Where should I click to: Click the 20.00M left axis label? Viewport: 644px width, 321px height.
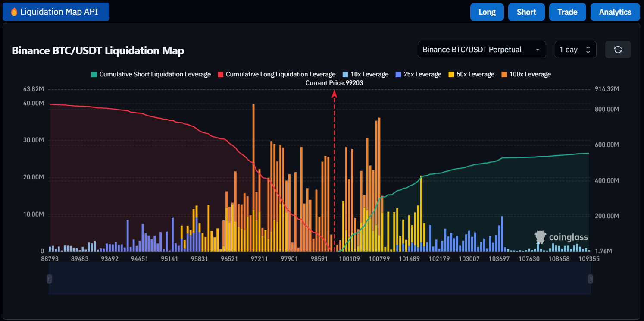pos(34,177)
